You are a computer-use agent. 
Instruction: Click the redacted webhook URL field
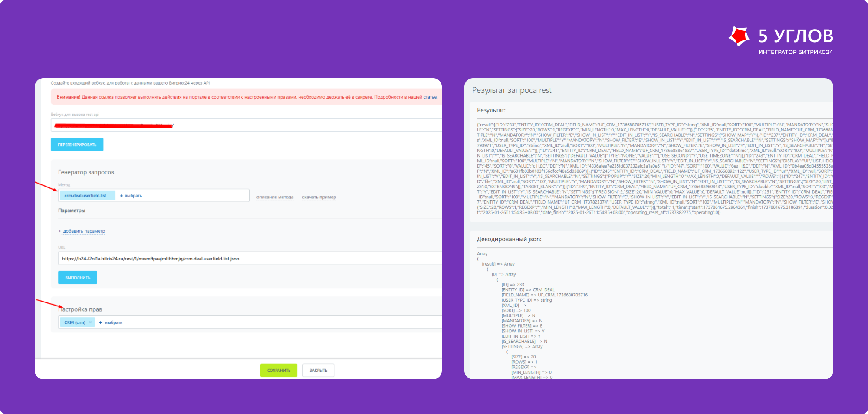pos(246,125)
